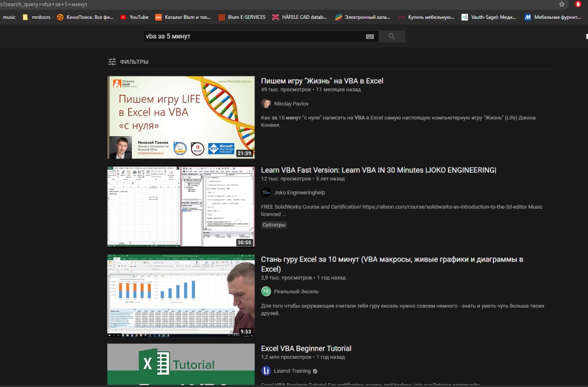The image size is (588, 387).
Task: Play the Пишем игру LIFE video thumbnail
Action: coord(181,118)
